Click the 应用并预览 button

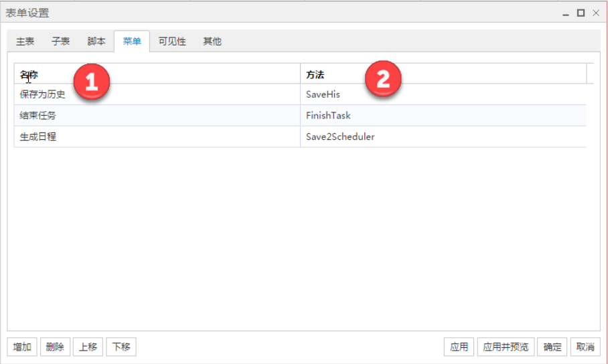pyautogui.click(x=506, y=347)
